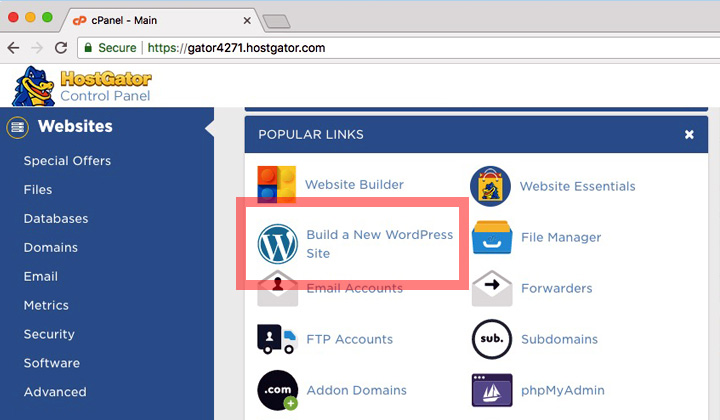The image size is (720, 420).
Task: Select Domains in the sidebar
Action: (x=51, y=247)
